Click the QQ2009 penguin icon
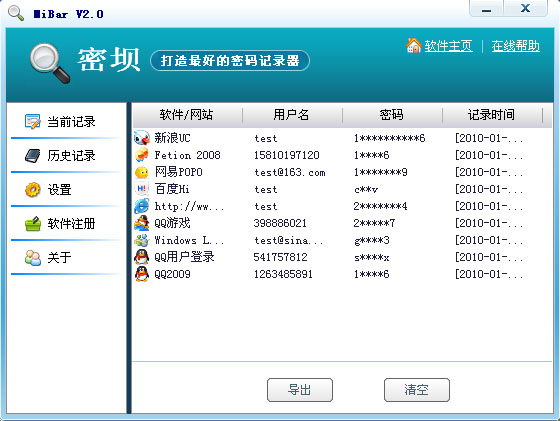Image resolution: width=560 pixels, height=421 pixels. point(142,274)
